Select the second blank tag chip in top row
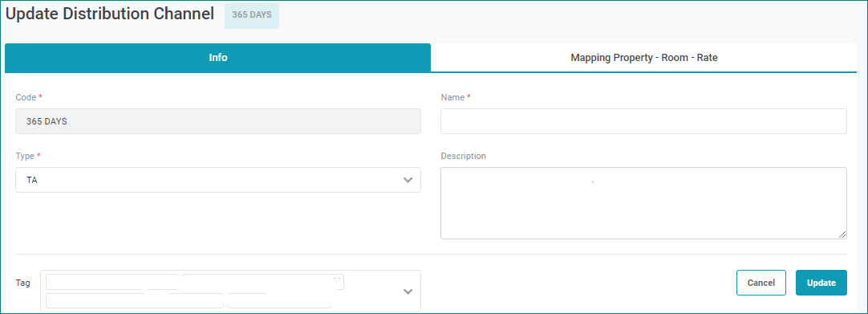This screenshot has width=868, height=314. coord(263,282)
